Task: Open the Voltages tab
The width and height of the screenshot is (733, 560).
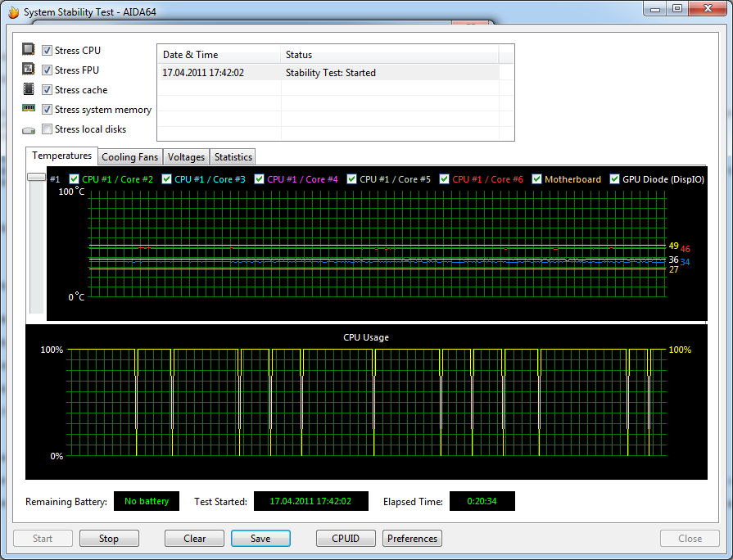Action: click(186, 157)
